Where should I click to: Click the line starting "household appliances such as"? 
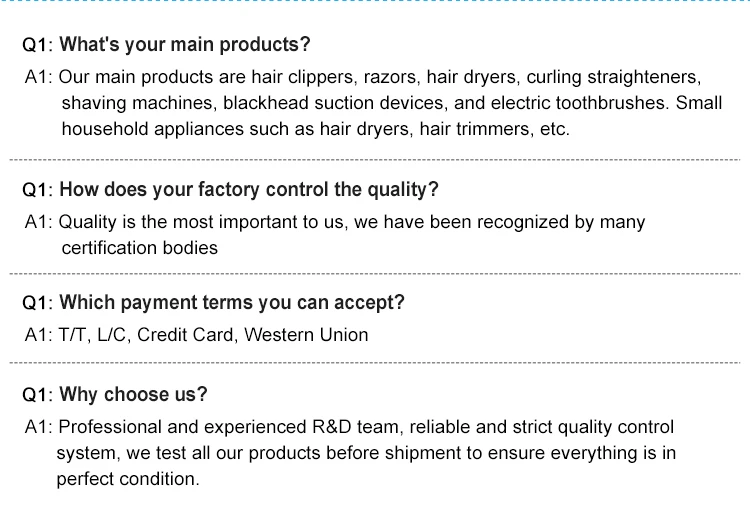coord(315,129)
